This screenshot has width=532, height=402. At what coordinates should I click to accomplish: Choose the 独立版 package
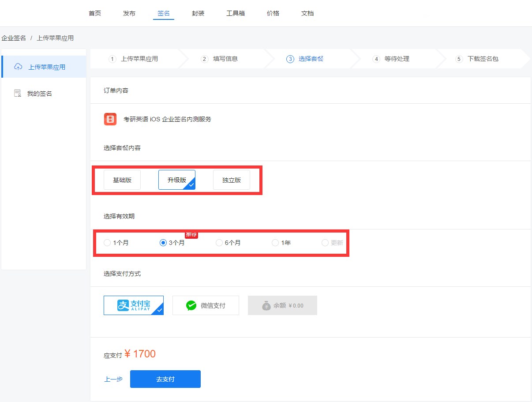[x=232, y=180]
